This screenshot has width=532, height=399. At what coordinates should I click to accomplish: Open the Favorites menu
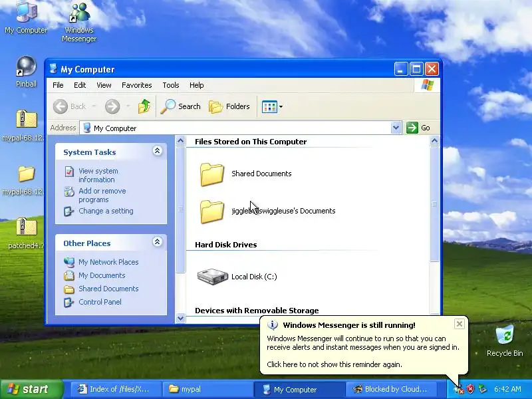137,85
